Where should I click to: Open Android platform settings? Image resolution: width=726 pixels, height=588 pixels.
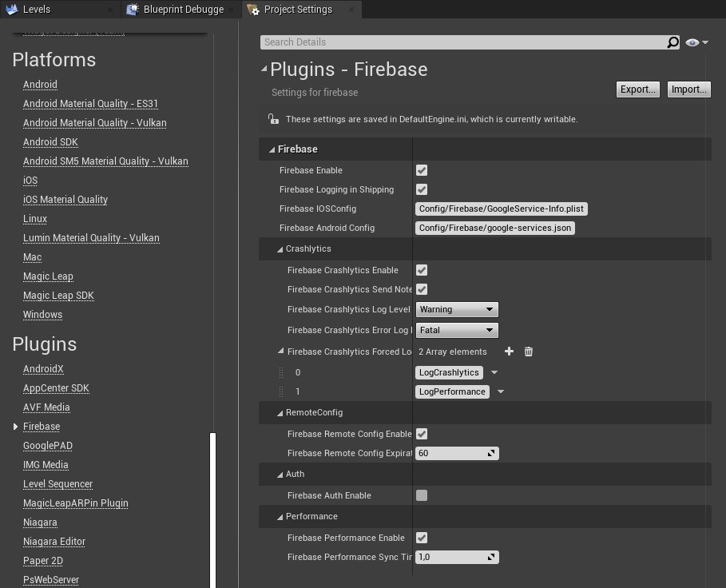click(40, 85)
